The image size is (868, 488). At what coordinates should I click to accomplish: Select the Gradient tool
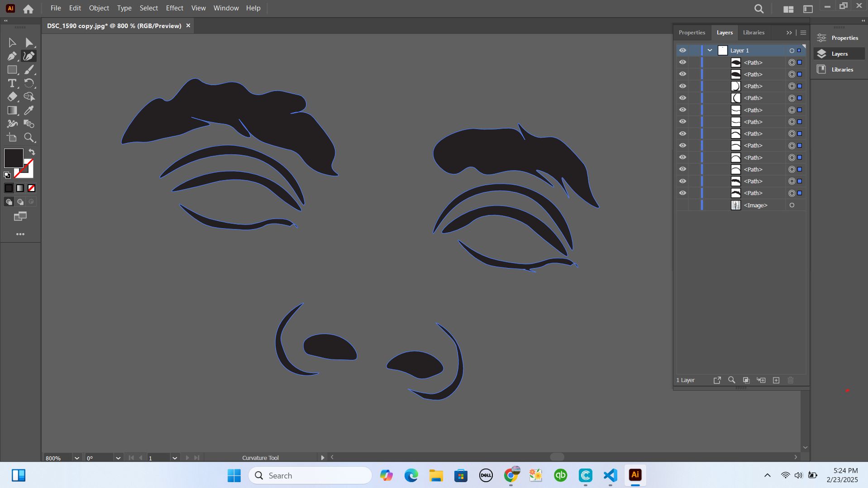(x=12, y=110)
